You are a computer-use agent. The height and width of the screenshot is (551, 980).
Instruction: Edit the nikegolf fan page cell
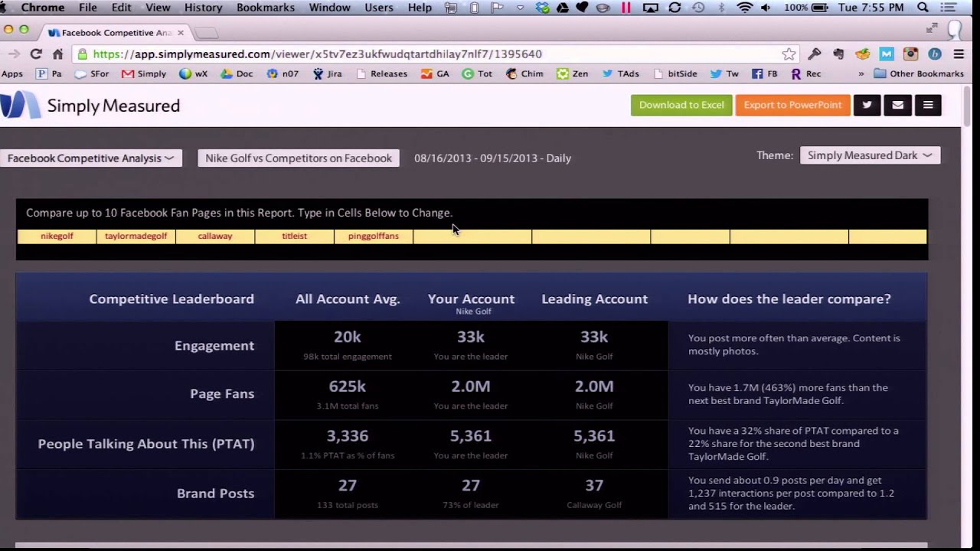(57, 236)
